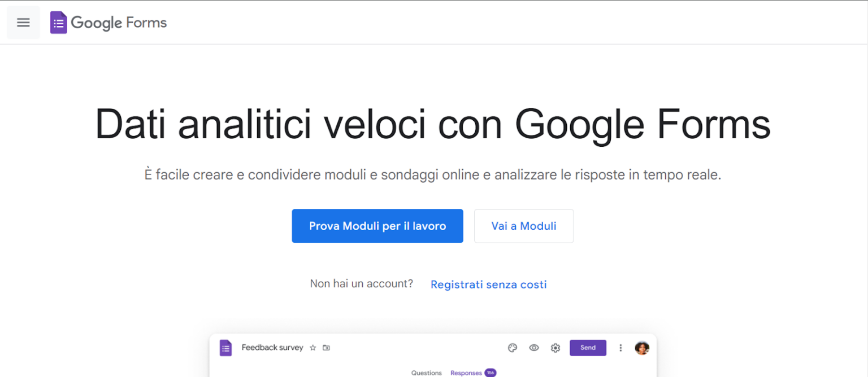Click the "Vai a Moduli" button
This screenshot has height=377, width=868.
[x=523, y=226]
